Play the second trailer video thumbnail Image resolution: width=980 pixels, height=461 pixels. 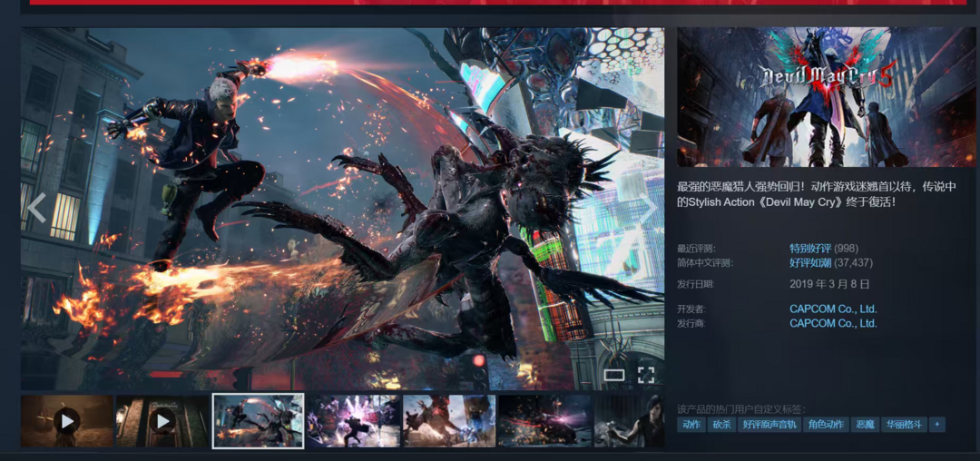click(162, 421)
